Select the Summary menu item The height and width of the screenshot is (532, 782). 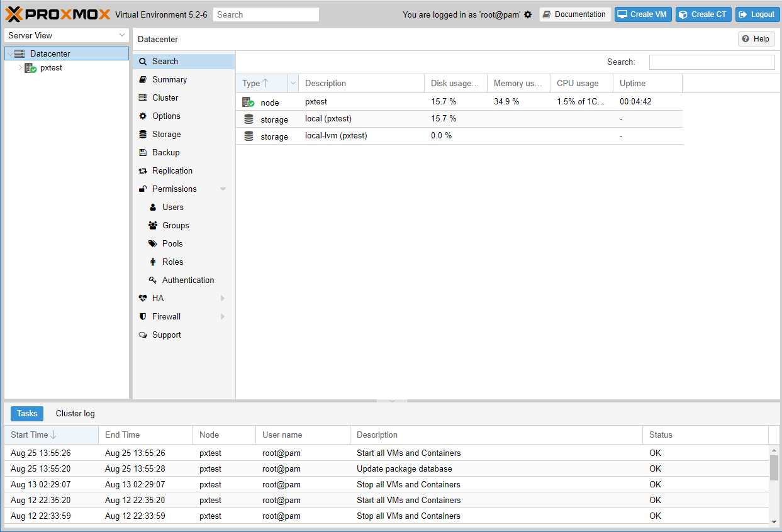[169, 79]
